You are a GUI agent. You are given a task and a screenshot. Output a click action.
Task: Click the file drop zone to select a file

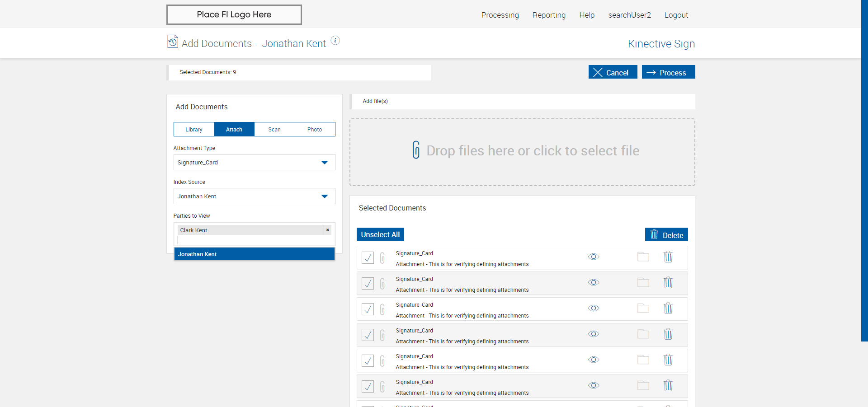click(522, 152)
